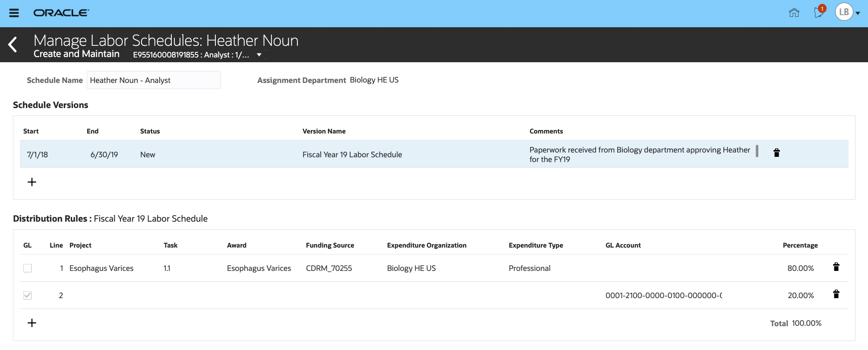Image resolution: width=868 pixels, height=350 pixels.
Task: Delete distribution rule line 1
Action: point(836,267)
